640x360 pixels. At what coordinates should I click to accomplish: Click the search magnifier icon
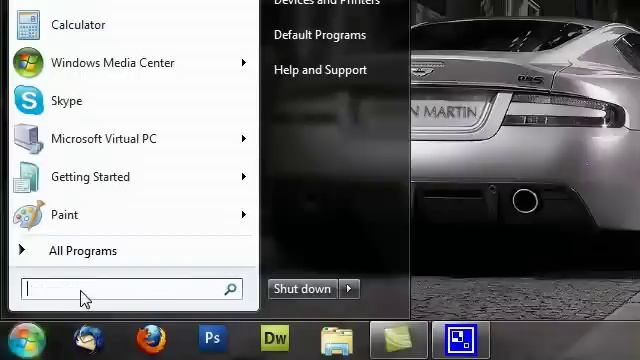click(x=231, y=289)
